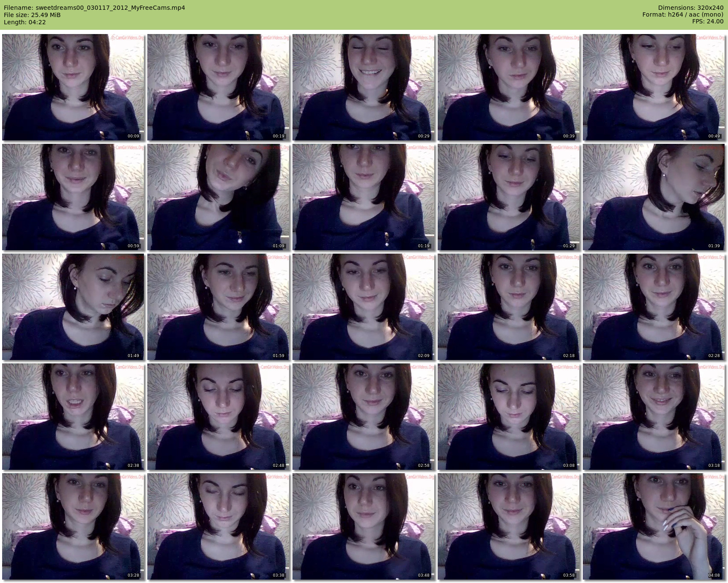Select the thumbnail at timestamp 01:09

click(218, 197)
